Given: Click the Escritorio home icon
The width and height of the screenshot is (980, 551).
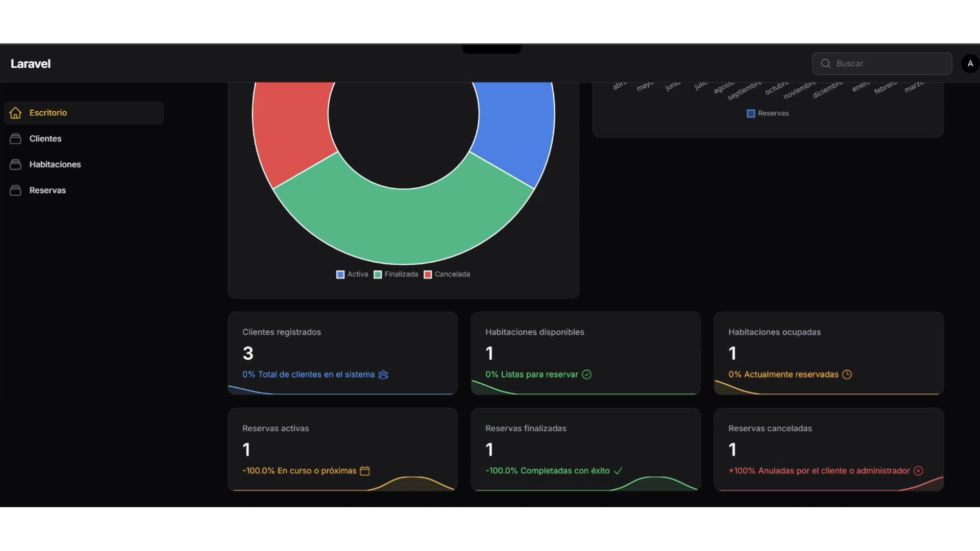Looking at the screenshot, I should (x=15, y=113).
